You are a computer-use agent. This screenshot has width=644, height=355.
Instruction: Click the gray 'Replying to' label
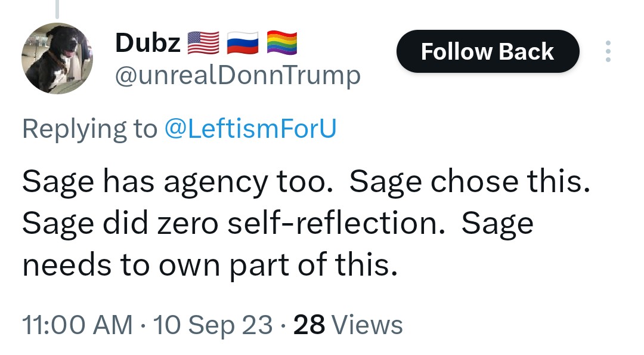89,129
